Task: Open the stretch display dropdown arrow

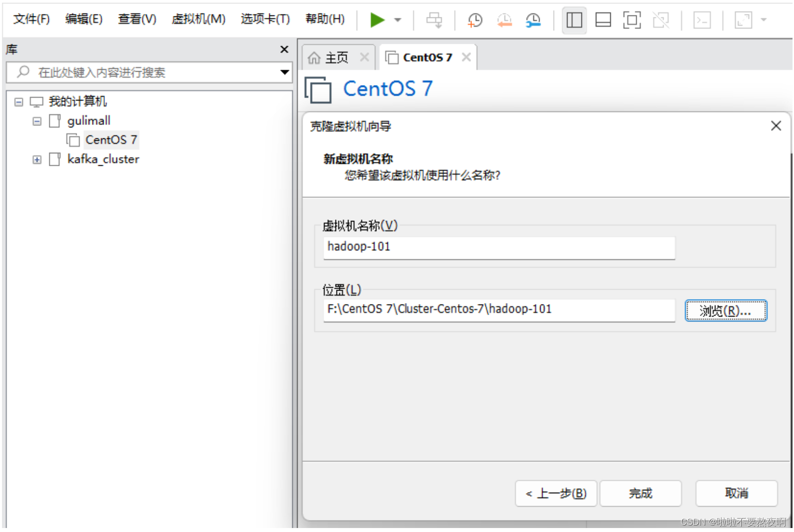Action: 764,20
